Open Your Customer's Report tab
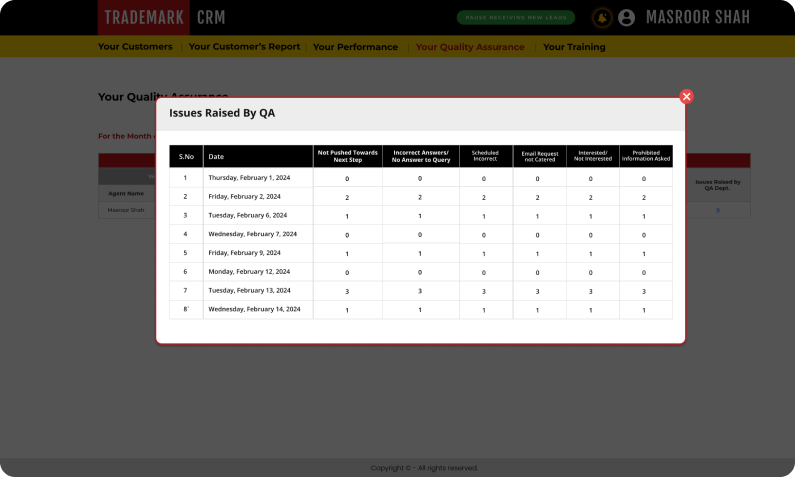This screenshot has height=477, width=795. pos(244,47)
